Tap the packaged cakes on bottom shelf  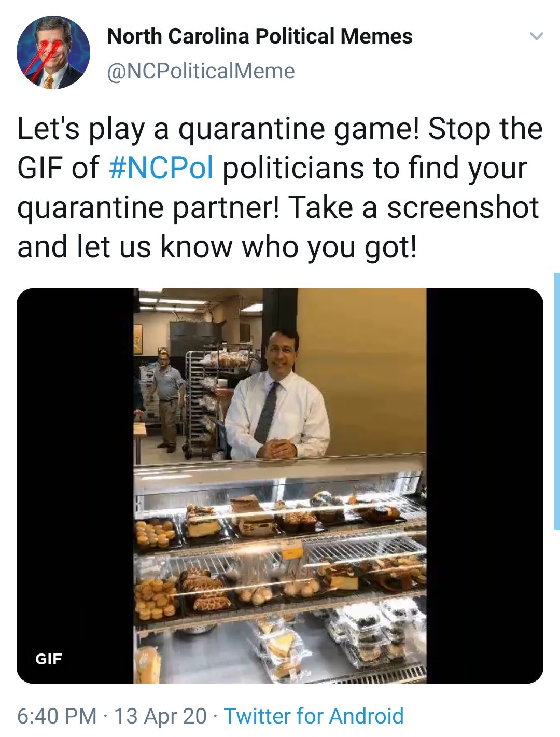click(373, 633)
